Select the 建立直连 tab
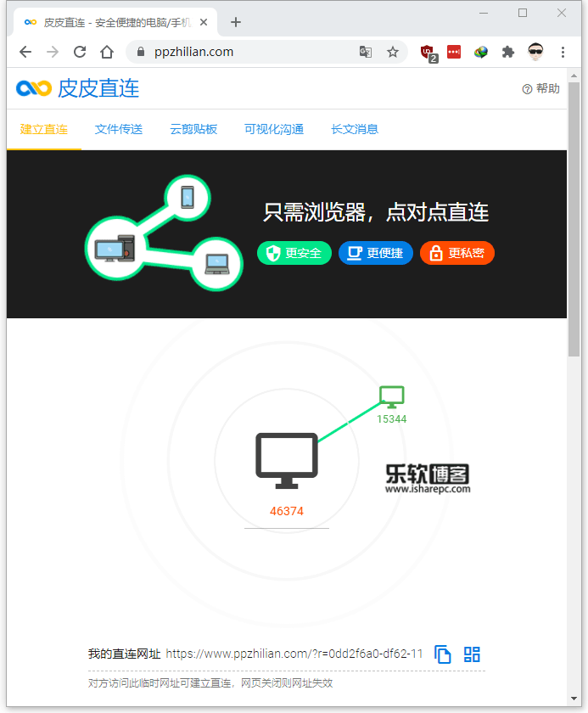The height and width of the screenshot is (713, 588). click(43, 129)
